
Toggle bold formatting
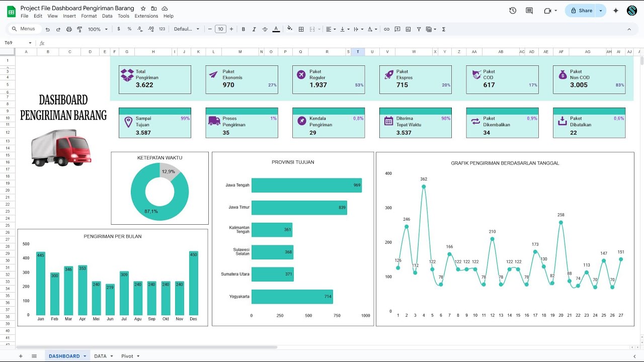pyautogui.click(x=244, y=29)
